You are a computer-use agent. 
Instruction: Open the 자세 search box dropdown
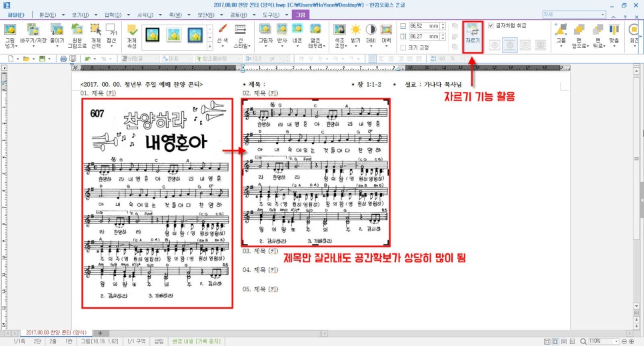603,15
